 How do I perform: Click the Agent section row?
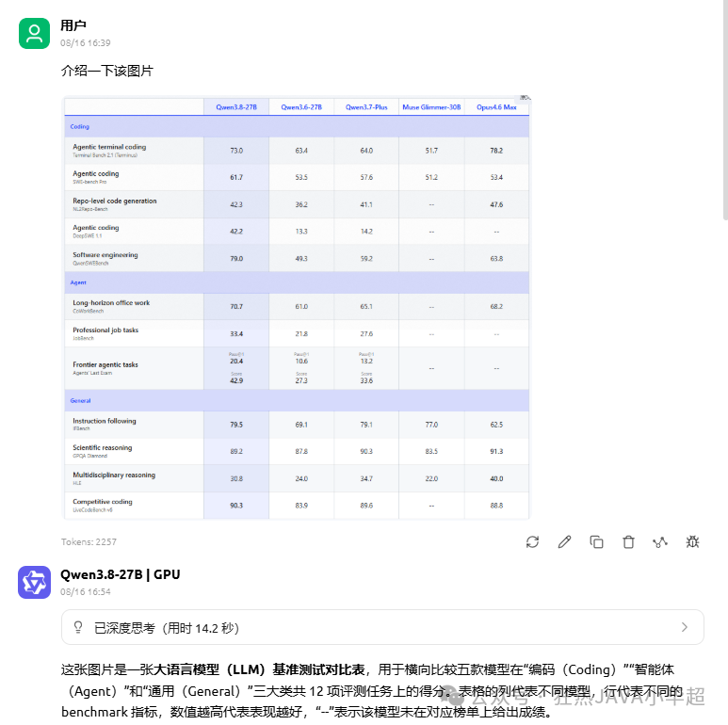point(297,282)
